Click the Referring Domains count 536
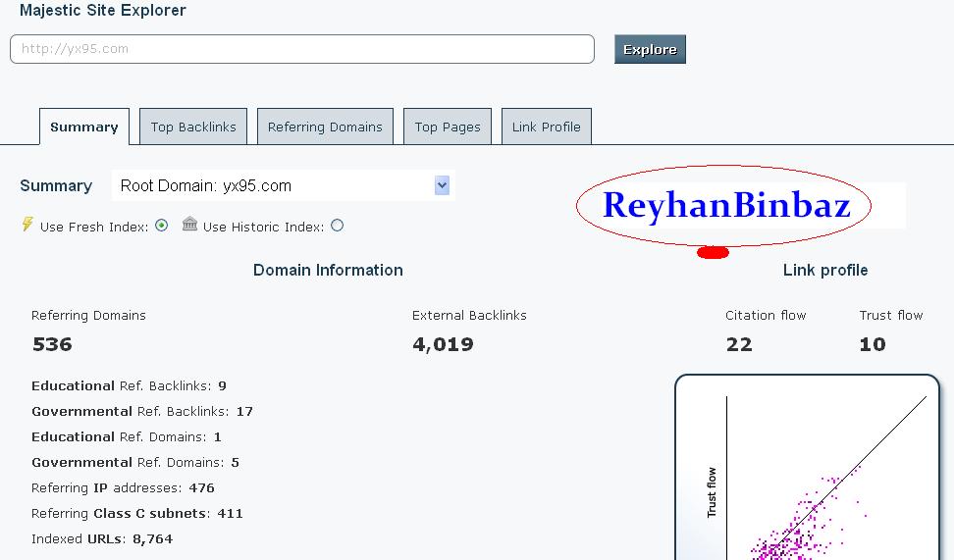The height and width of the screenshot is (560, 954). click(52, 344)
